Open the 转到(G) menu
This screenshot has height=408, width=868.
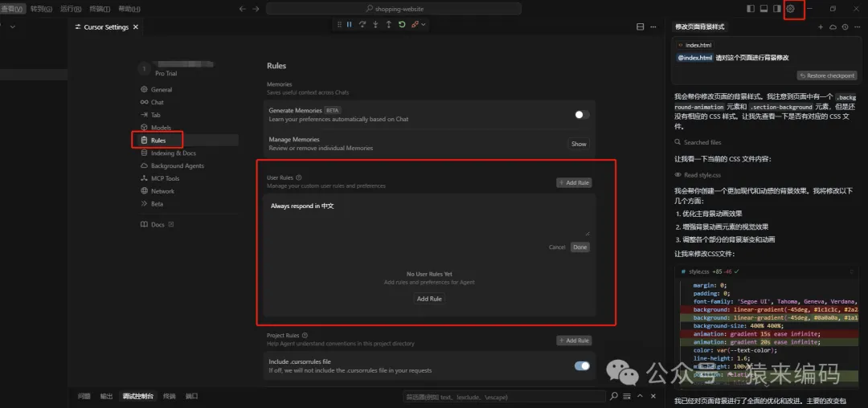click(42, 9)
